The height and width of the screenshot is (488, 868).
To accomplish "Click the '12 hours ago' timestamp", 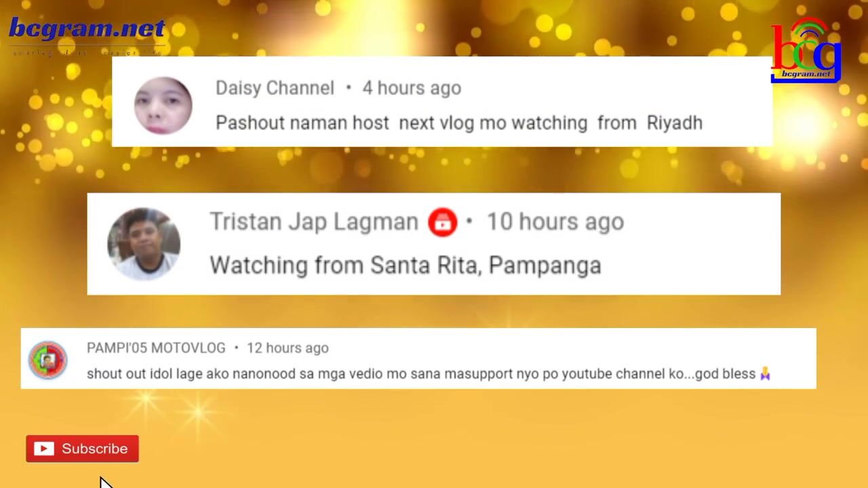I will pos(288,348).
